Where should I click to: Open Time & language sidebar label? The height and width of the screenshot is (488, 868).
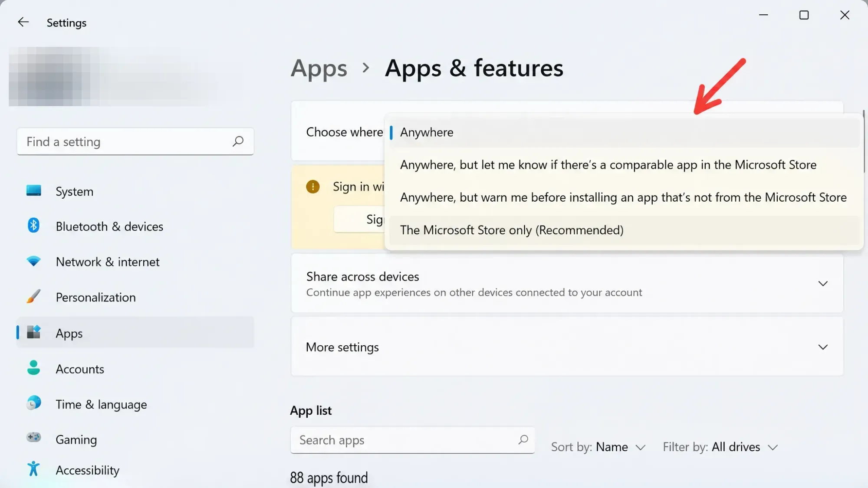pos(101,405)
